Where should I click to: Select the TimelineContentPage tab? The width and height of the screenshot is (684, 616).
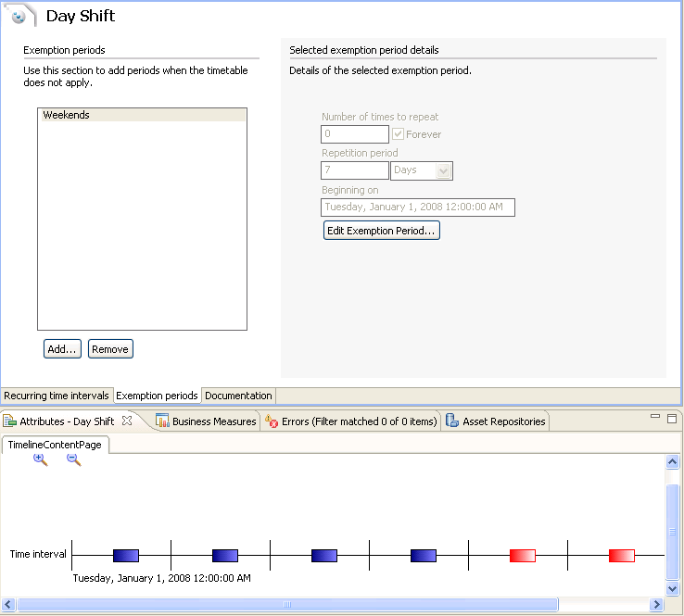click(55, 445)
